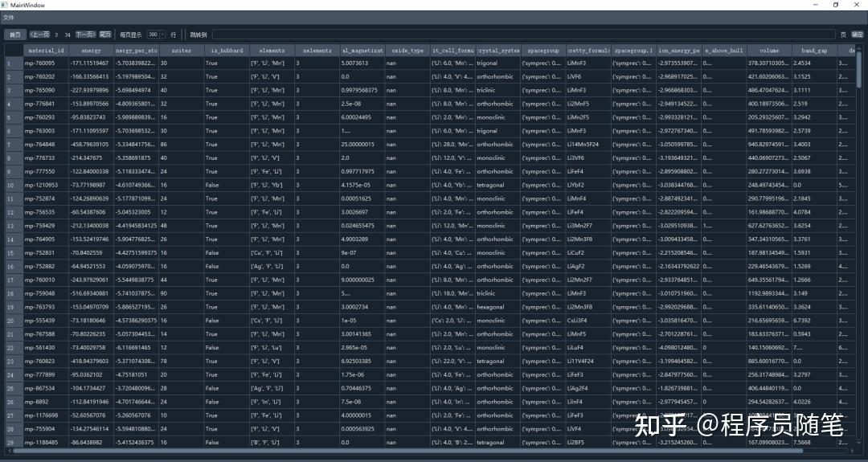The height and width of the screenshot is (462, 868).
Task: Select the nsites column header
Action: pos(182,51)
